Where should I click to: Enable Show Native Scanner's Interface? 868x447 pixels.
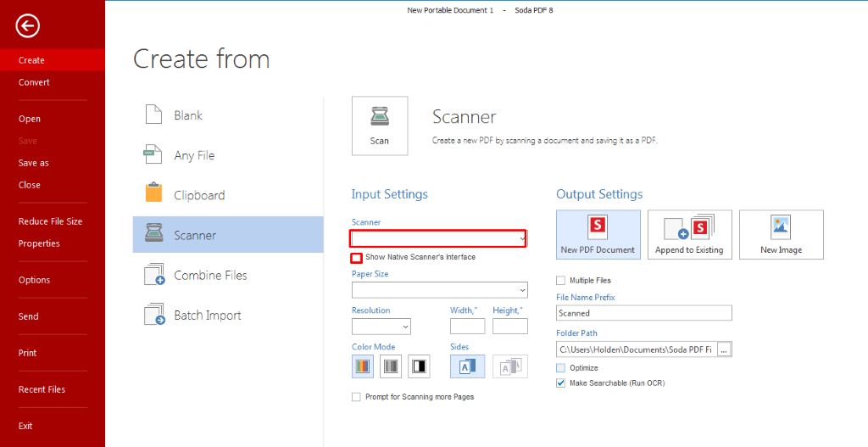pos(357,258)
